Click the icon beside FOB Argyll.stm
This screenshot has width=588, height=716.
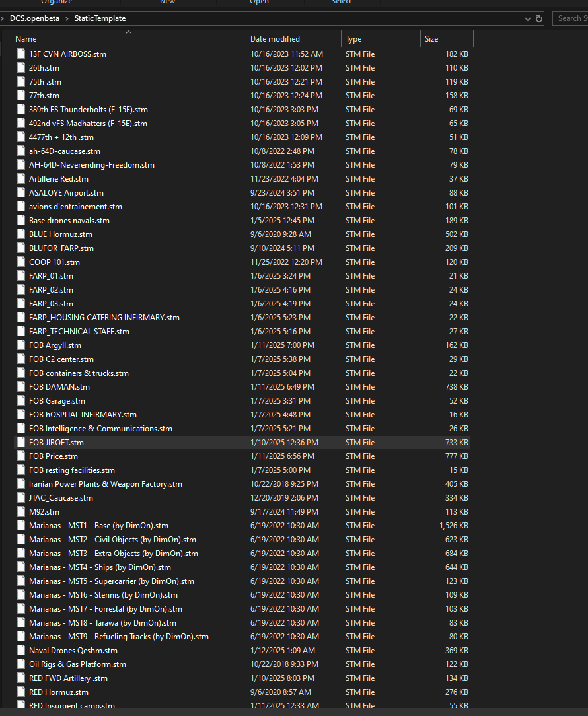[20, 345]
